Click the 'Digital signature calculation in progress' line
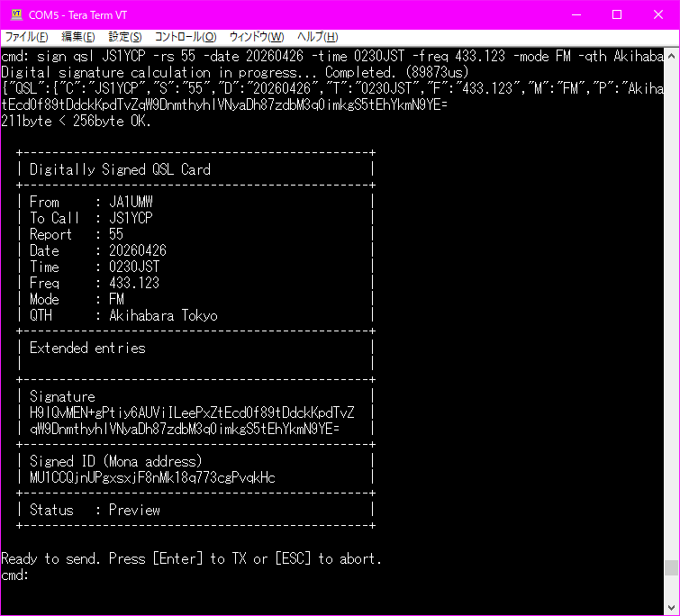The image size is (680, 616). 235,72
